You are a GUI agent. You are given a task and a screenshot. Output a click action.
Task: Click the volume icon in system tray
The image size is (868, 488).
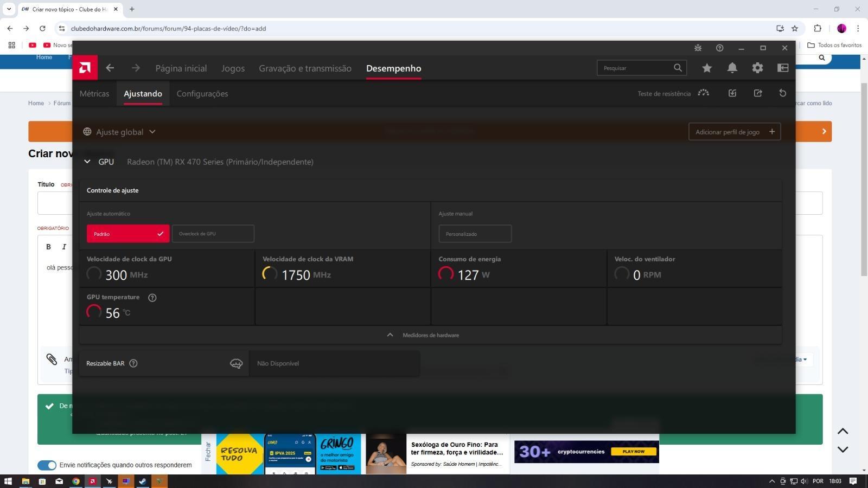coord(804,481)
